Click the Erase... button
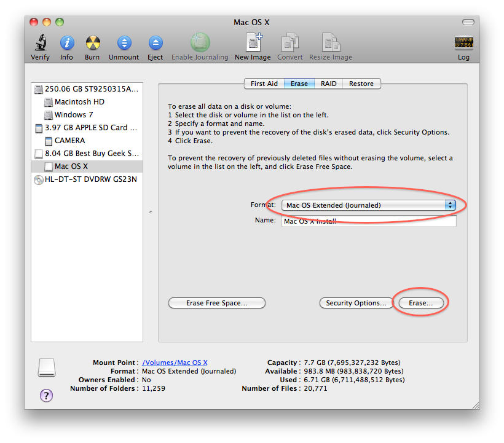This screenshot has width=504, height=443. tap(421, 303)
